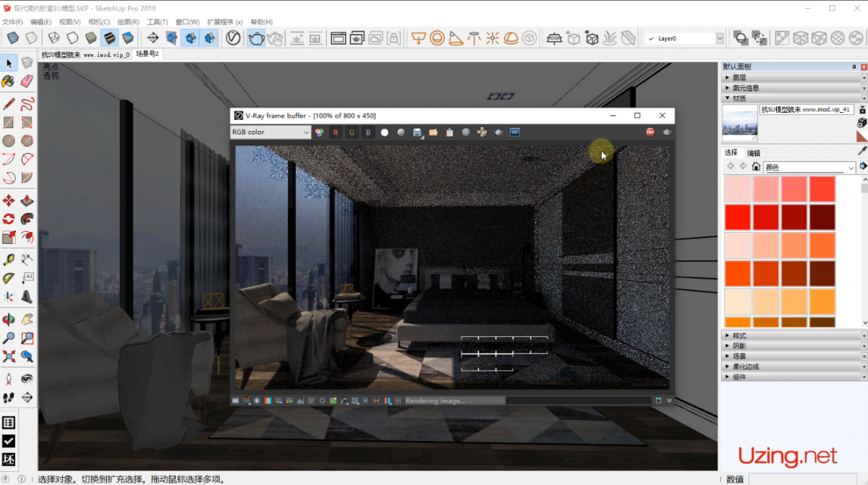Switch to the 场景号2 scene tab

click(147, 54)
